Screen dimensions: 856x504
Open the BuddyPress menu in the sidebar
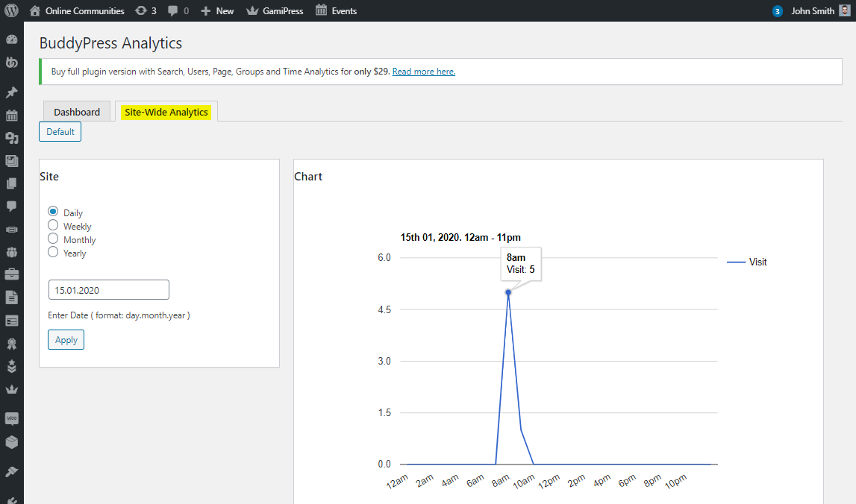click(x=11, y=63)
